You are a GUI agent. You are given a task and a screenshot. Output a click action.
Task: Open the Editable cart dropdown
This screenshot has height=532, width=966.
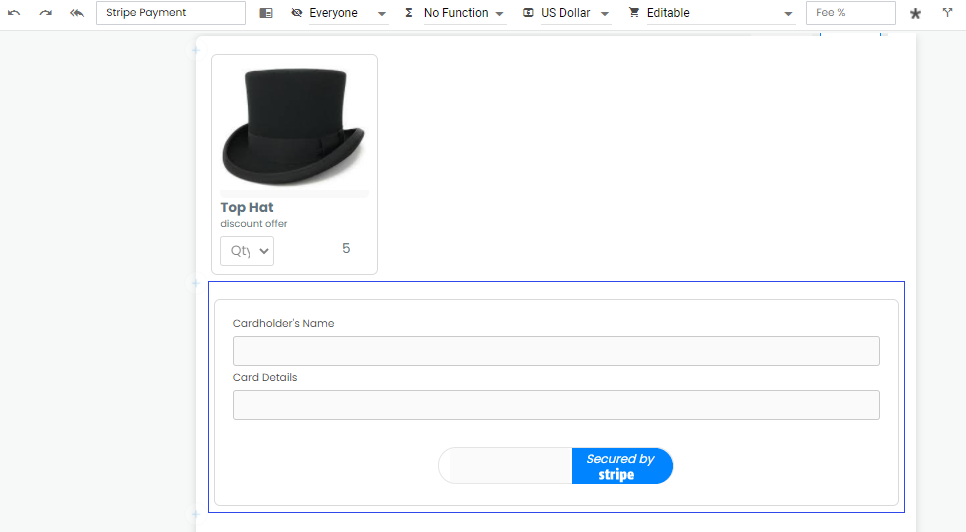tap(720, 13)
